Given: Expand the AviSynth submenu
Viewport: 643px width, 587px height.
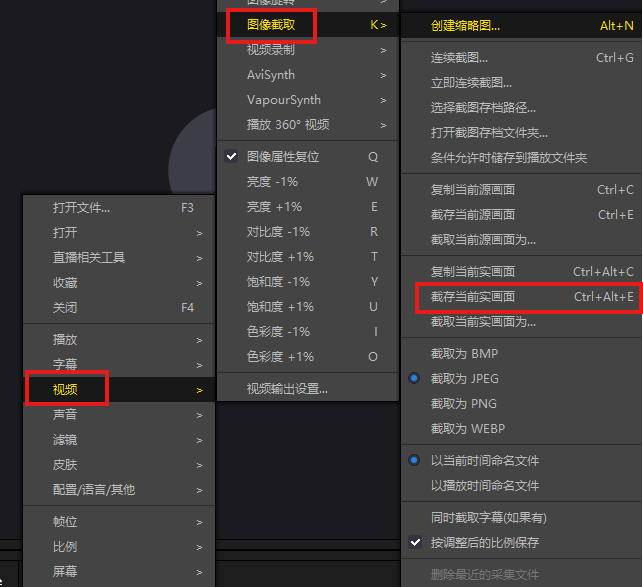Looking at the screenshot, I should 308,75.
